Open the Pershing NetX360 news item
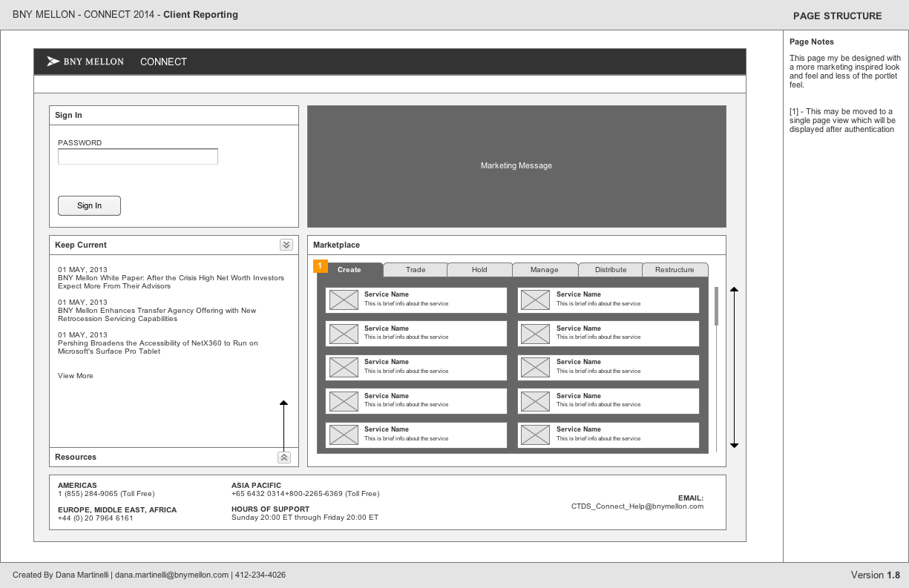Viewport: 909px width, 588px height. click(x=158, y=347)
